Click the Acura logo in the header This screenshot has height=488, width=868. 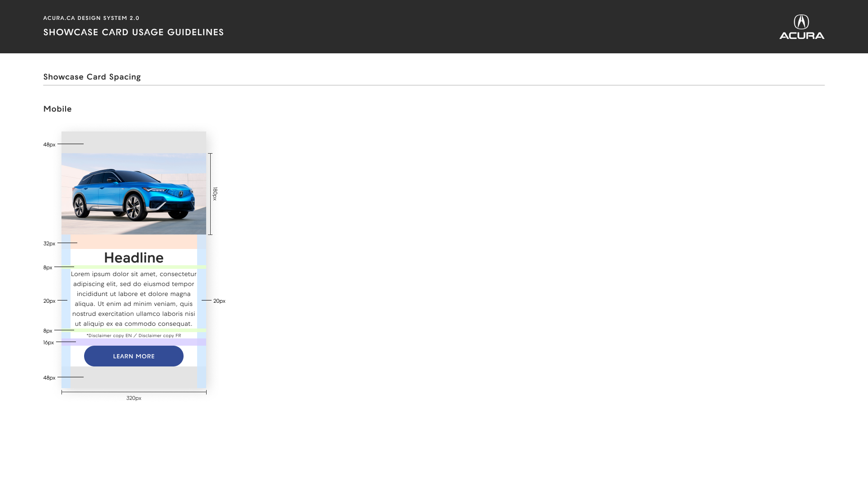802,27
